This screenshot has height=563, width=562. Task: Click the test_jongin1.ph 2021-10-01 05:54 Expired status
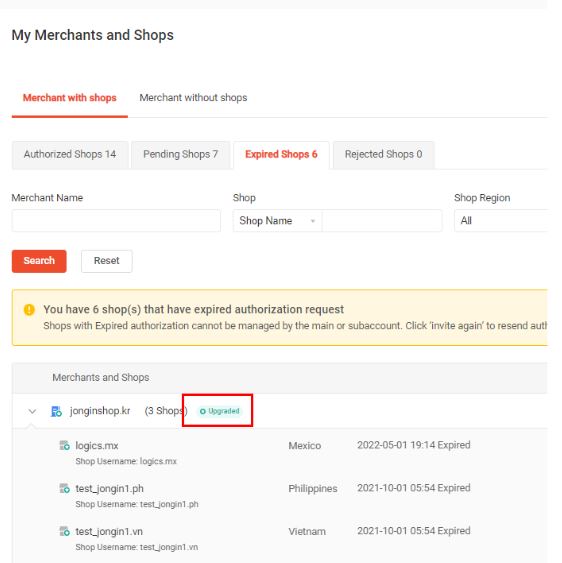click(414, 488)
